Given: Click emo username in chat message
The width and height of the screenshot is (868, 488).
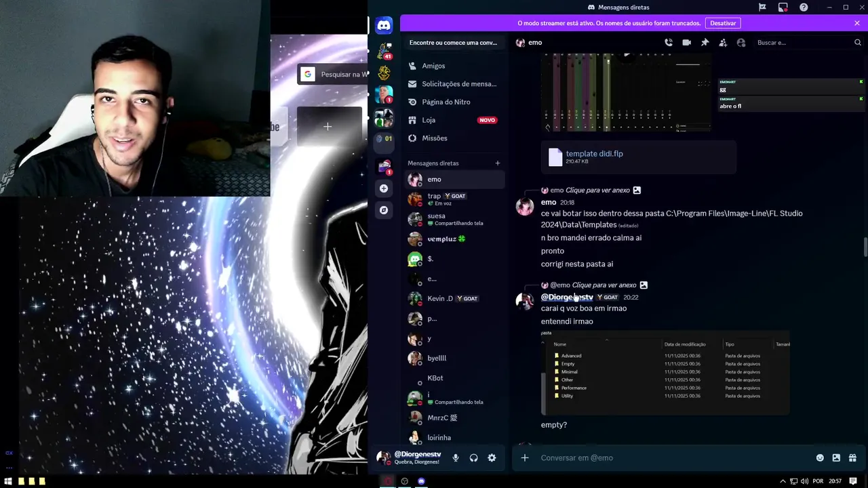Looking at the screenshot, I should [x=549, y=203].
